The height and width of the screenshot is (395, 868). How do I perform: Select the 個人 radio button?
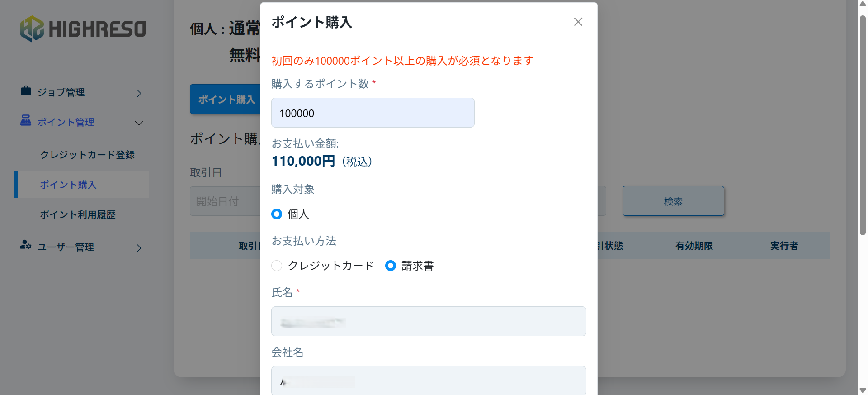pyautogui.click(x=277, y=214)
